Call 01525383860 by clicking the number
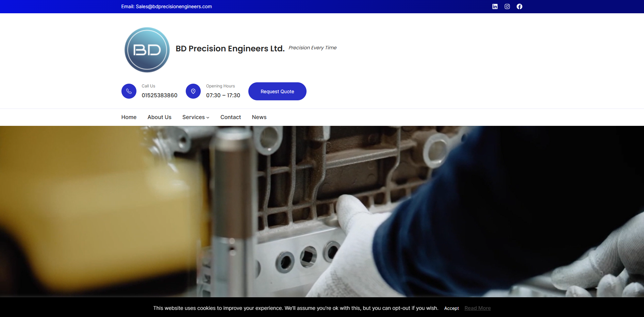Viewport: 644px width, 317px height. 159,95
